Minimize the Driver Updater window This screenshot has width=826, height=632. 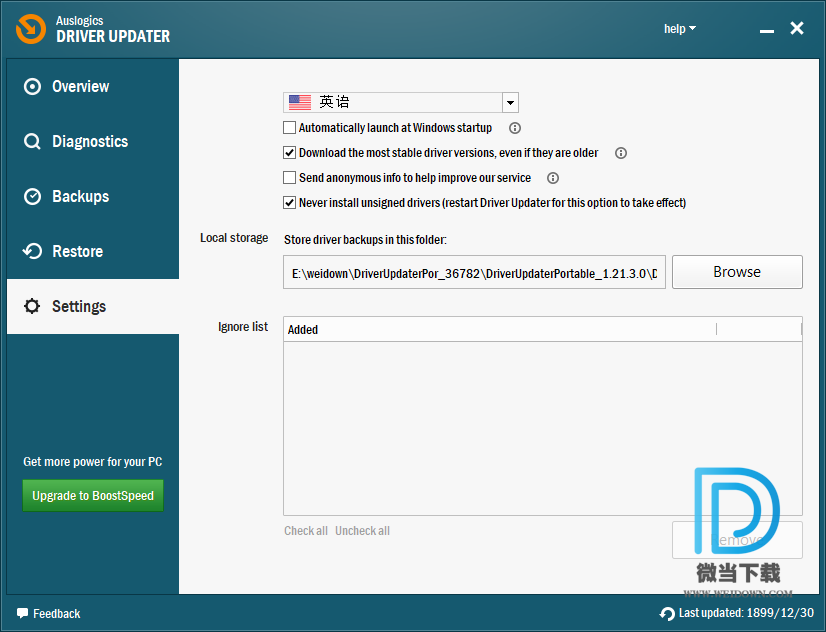click(x=766, y=29)
